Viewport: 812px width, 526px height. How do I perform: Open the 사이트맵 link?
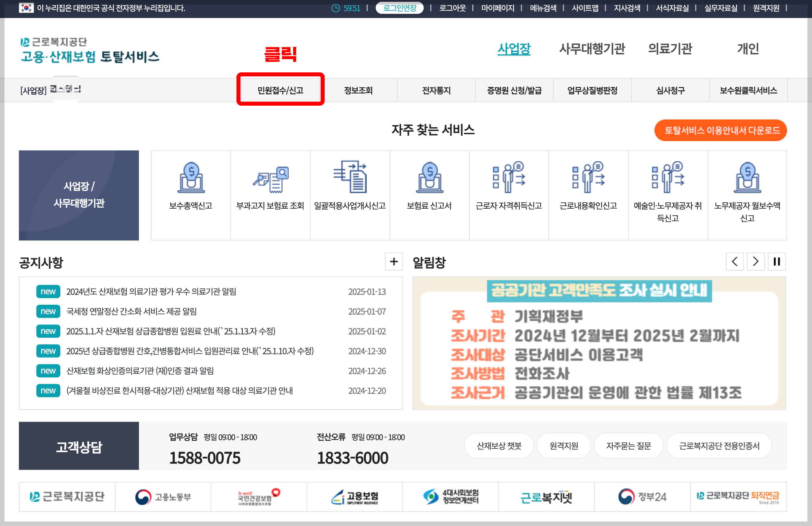coord(585,8)
